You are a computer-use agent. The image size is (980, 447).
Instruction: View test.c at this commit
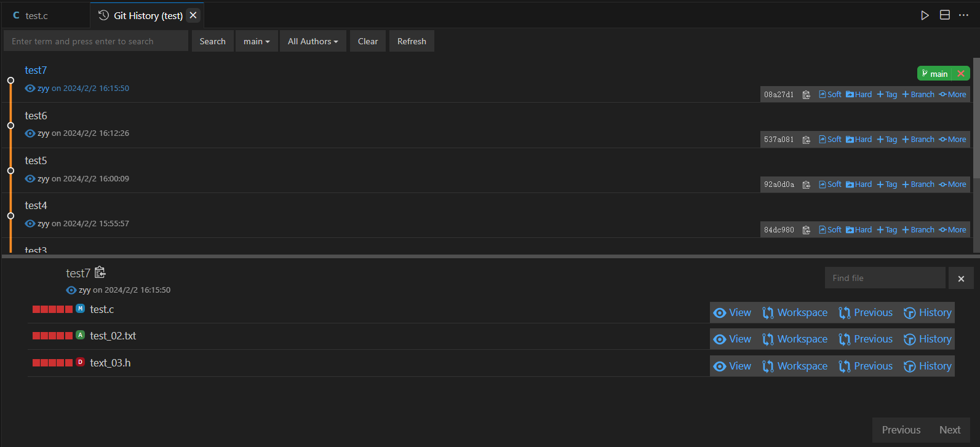pyautogui.click(x=732, y=313)
